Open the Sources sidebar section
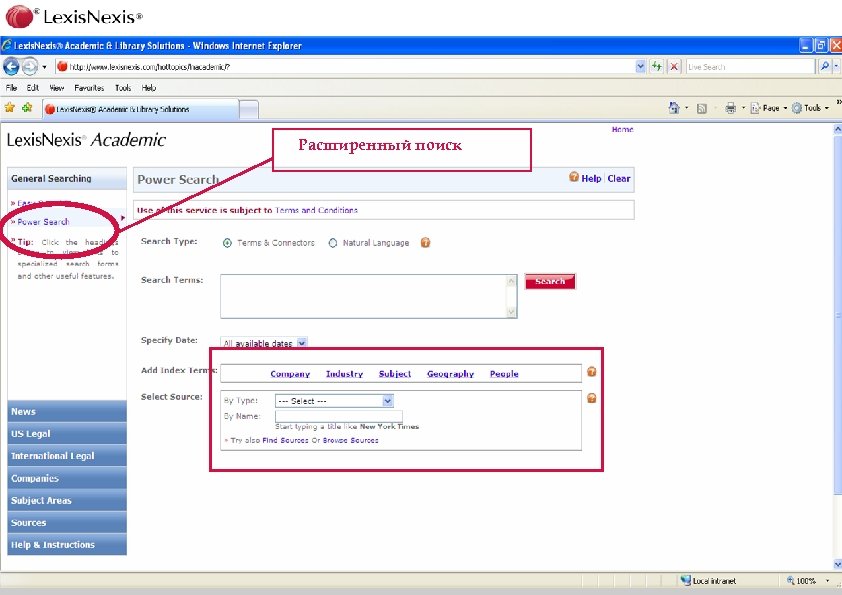Image resolution: width=842 pixels, height=595 pixels. pyautogui.click(x=67, y=523)
